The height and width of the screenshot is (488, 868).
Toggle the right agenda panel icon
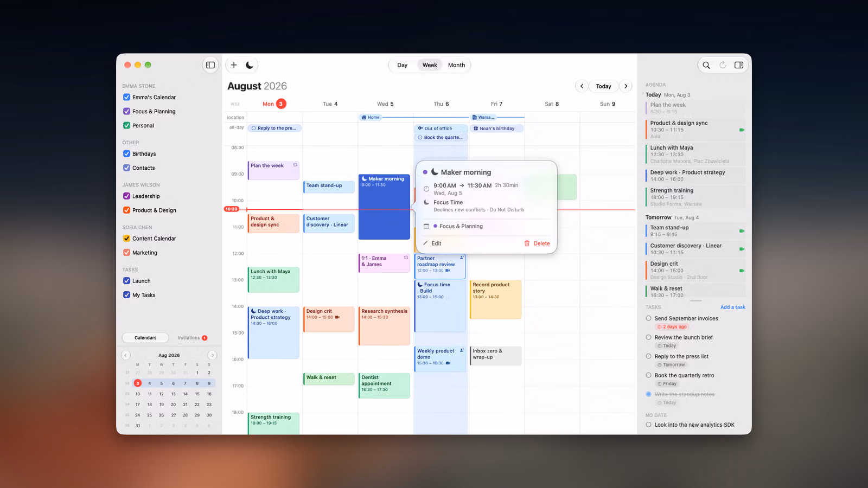click(739, 65)
